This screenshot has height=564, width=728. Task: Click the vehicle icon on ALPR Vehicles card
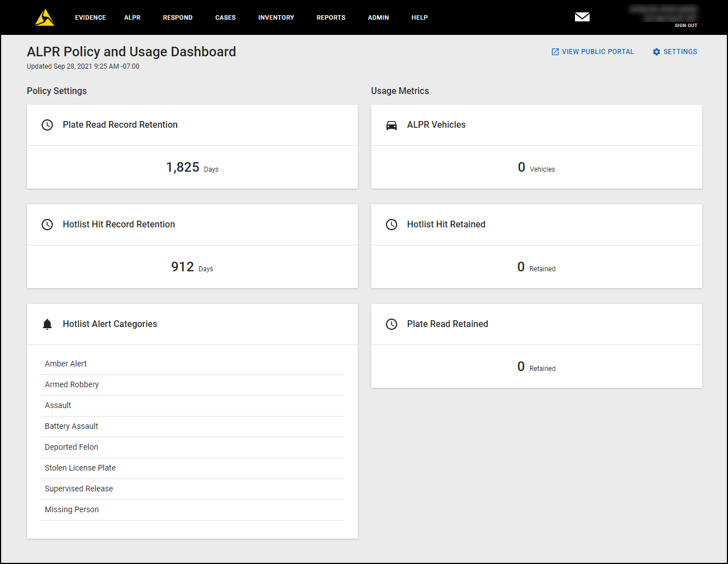pos(391,124)
